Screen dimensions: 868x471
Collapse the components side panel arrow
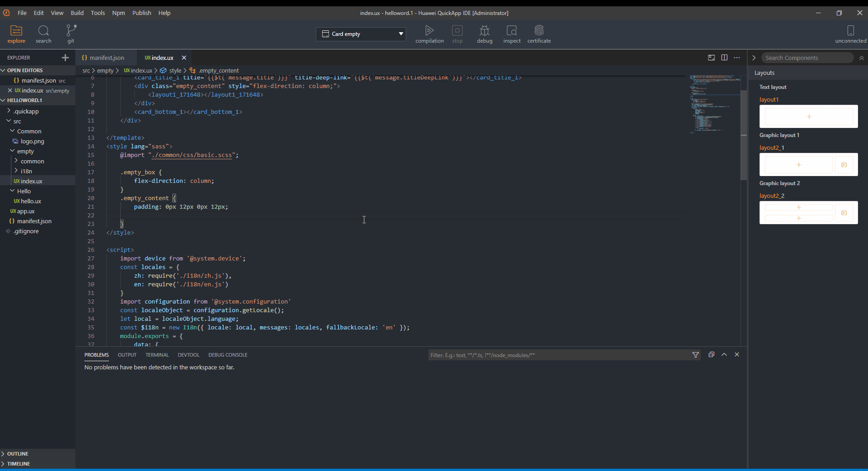click(x=754, y=58)
